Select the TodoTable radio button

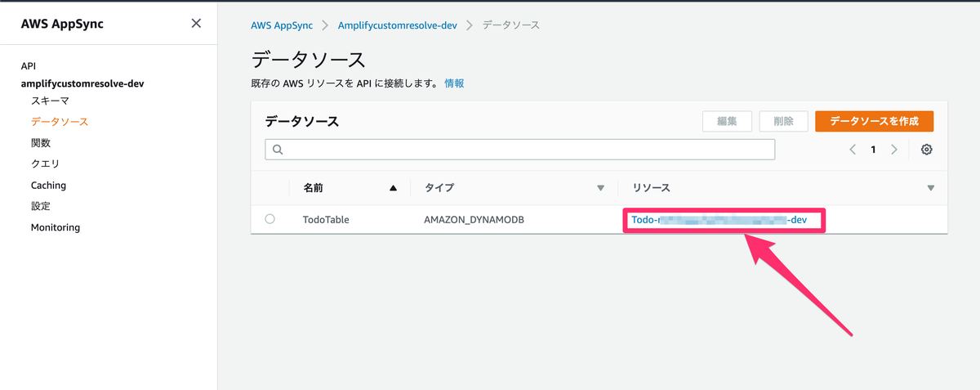click(270, 219)
